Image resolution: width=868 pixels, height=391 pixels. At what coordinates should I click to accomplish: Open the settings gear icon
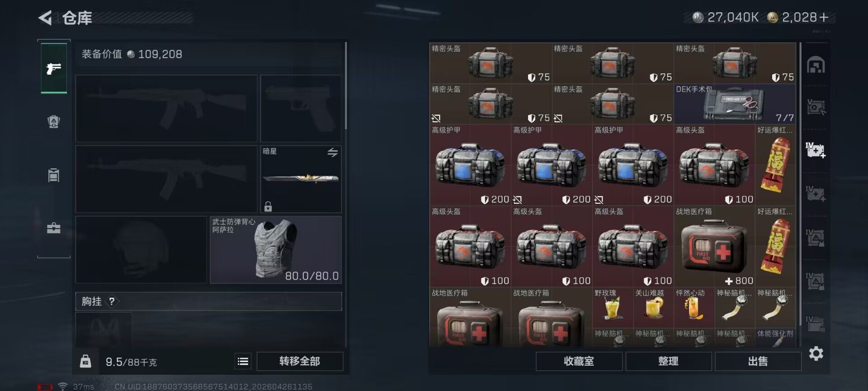pyautogui.click(x=816, y=353)
